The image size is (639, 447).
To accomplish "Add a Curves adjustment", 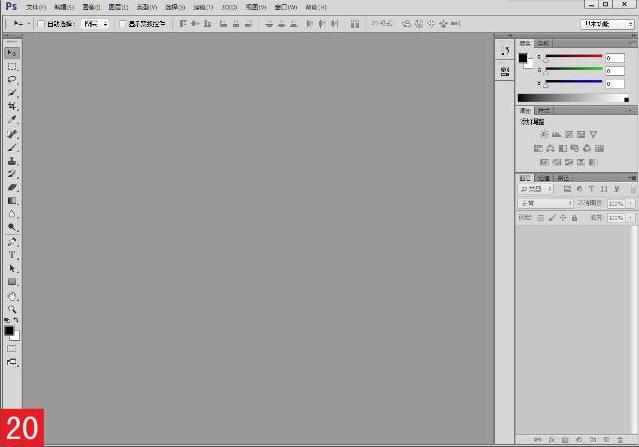I will point(569,134).
